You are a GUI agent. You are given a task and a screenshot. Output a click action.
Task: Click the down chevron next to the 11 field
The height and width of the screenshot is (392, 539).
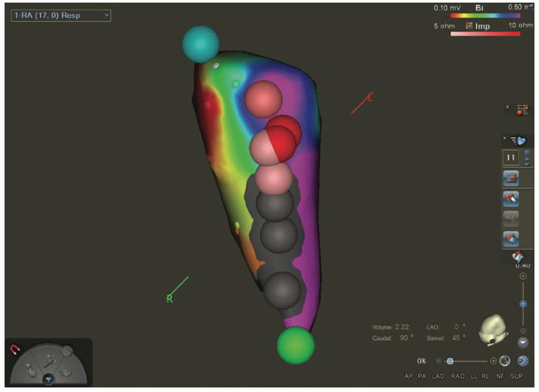pos(527,165)
